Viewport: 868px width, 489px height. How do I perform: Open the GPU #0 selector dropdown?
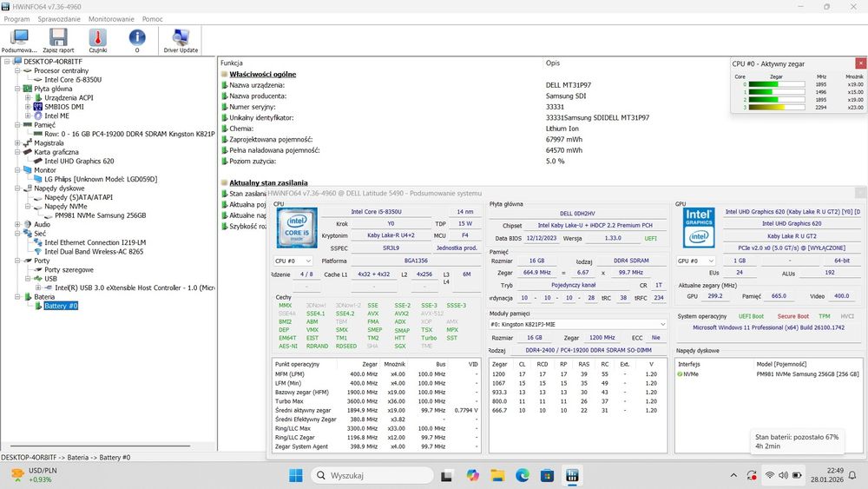695,261
